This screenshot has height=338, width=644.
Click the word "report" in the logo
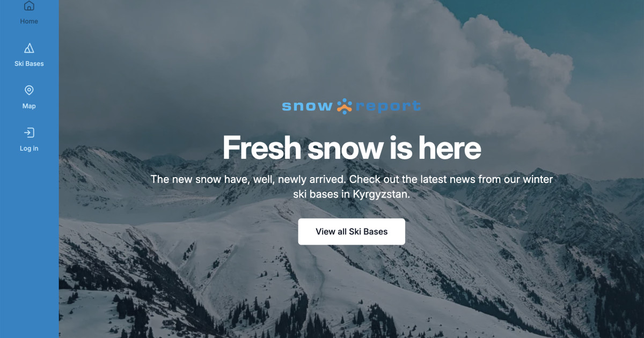[x=387, y=107]
